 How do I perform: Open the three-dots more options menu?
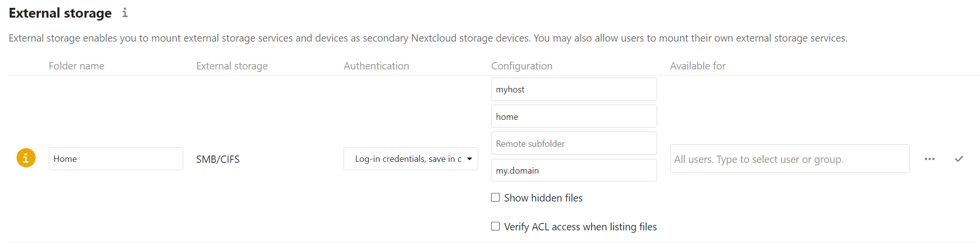929,159
